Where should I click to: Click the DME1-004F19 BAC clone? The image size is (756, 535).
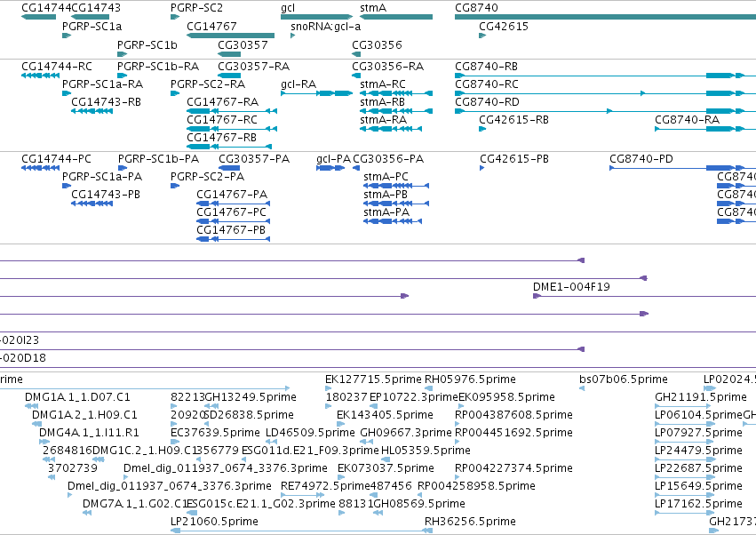point(644,296)
